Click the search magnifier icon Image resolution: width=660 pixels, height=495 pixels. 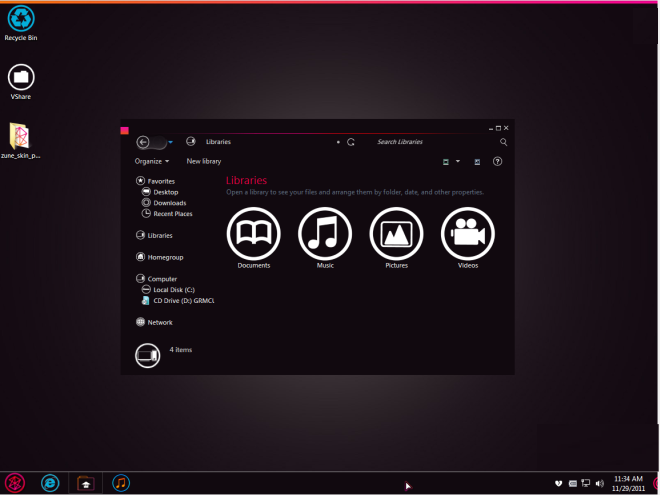click(503, 142)
